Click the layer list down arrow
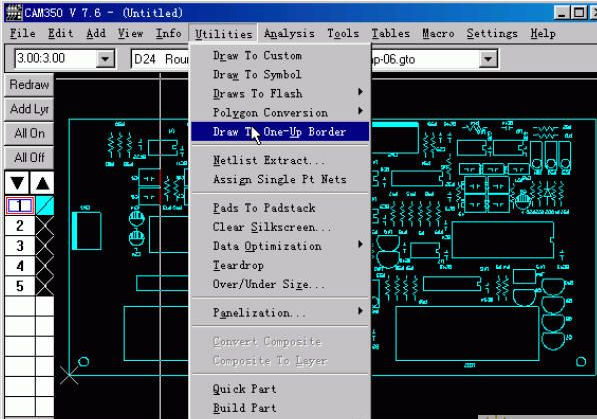This screenshot has width=597, height=419. [x=17, y=183]
